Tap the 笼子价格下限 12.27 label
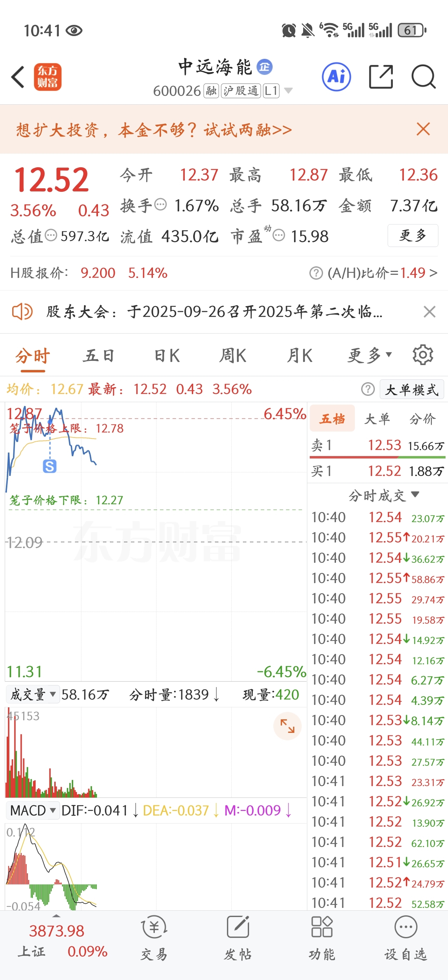Screen dimensions: 448x980 point(66,500)
